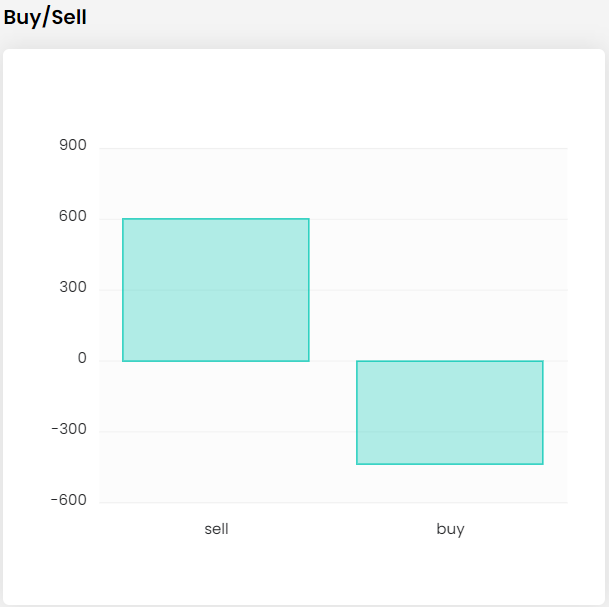Screen dimensions: 609x607
Task: Click the left border of the sell bar
Action: point(123,290)
